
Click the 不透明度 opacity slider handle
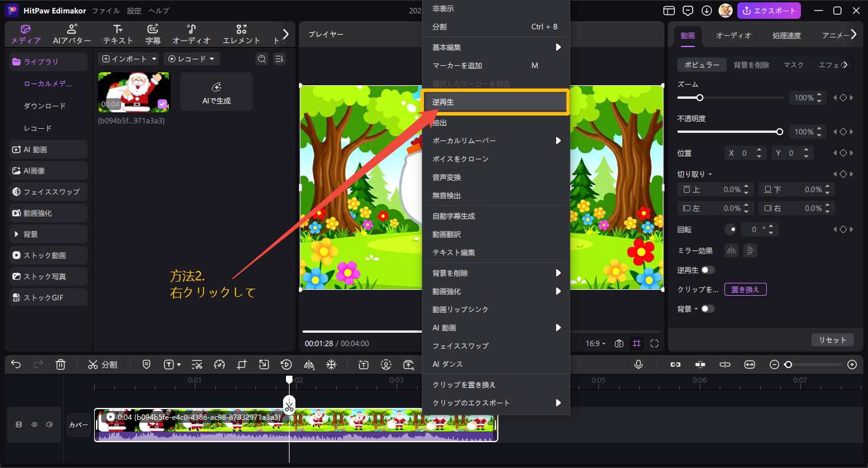click(780, 132)
